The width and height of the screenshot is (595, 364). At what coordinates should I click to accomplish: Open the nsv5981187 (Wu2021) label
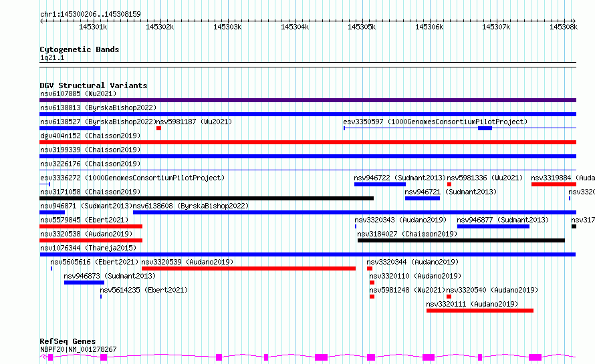pos(194,122)
